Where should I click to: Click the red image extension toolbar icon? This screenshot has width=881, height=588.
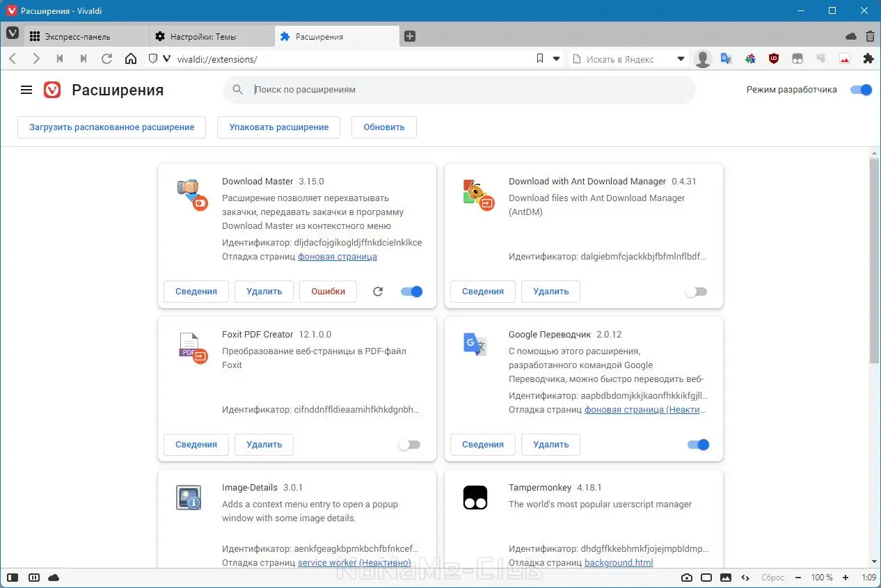845,59
